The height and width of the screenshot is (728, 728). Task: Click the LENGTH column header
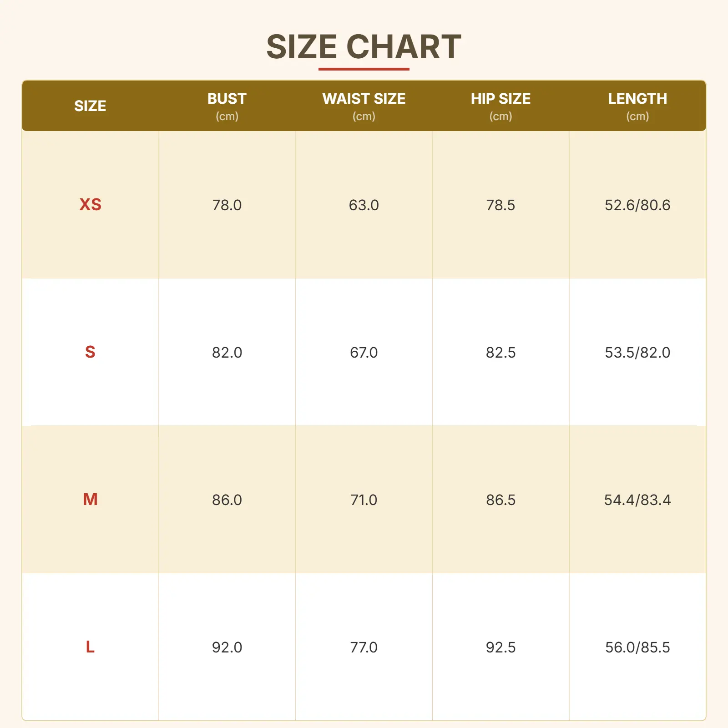point(637,99)
